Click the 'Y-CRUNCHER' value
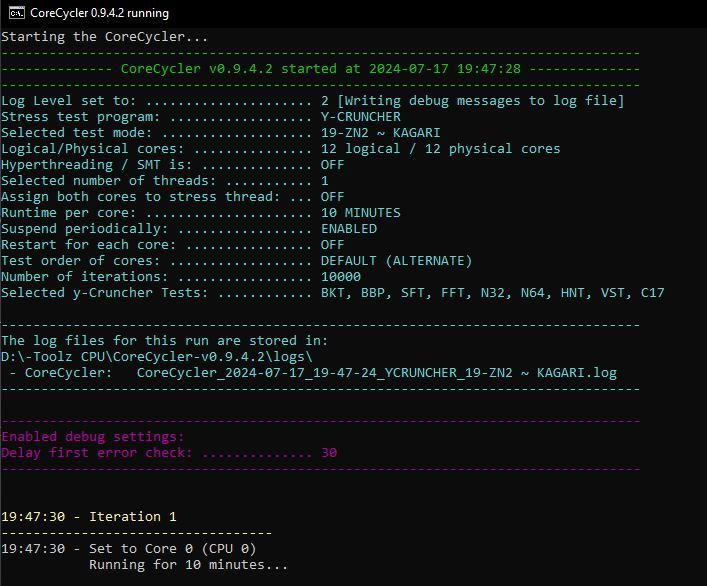 [361, 117]
